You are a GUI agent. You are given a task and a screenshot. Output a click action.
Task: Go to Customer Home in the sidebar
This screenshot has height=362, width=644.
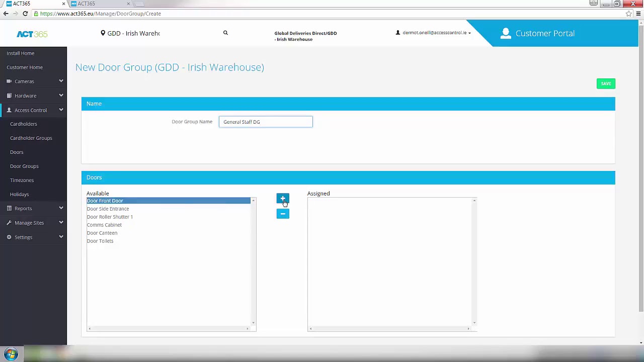[x=25, y=67]
